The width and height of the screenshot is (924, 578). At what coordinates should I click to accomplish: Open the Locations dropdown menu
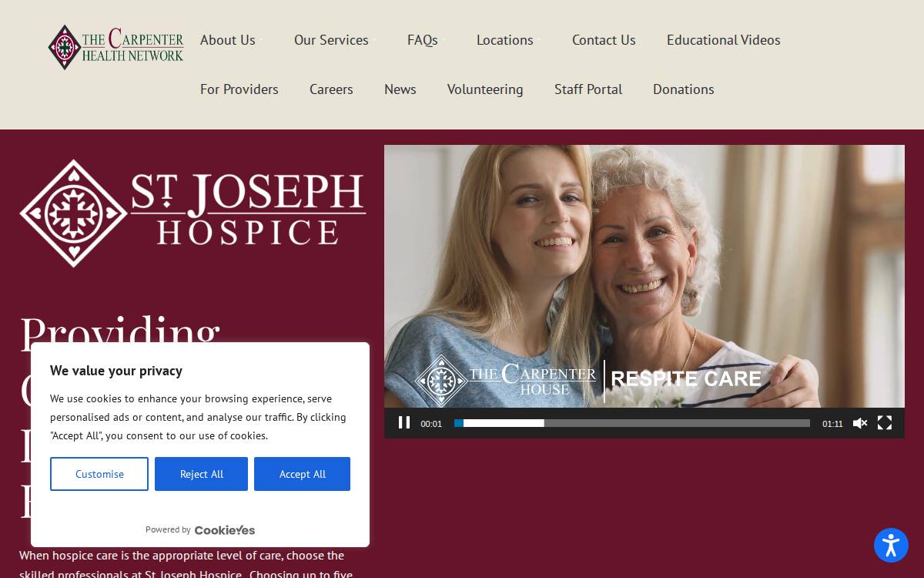click(x=505, y=40)
